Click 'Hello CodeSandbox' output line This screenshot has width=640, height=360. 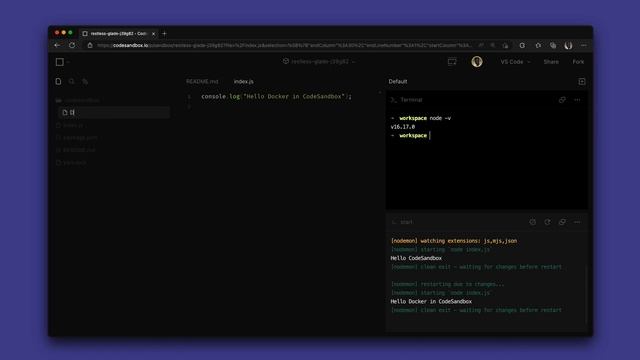coord(416,258)
